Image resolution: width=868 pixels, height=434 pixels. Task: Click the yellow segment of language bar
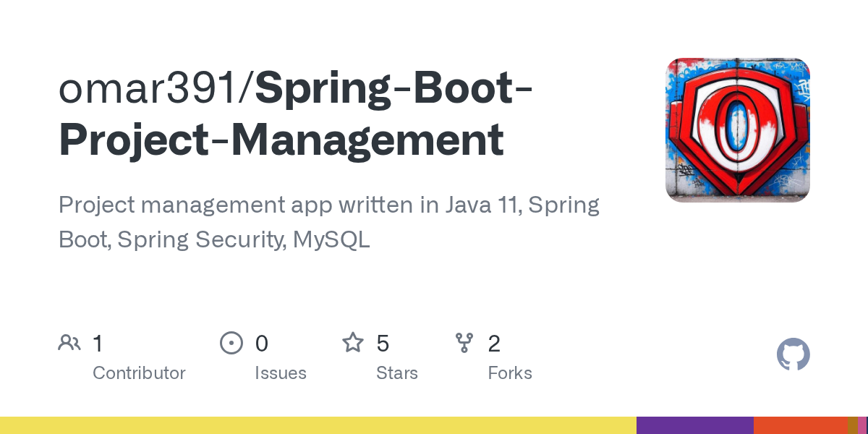point(318,425)
